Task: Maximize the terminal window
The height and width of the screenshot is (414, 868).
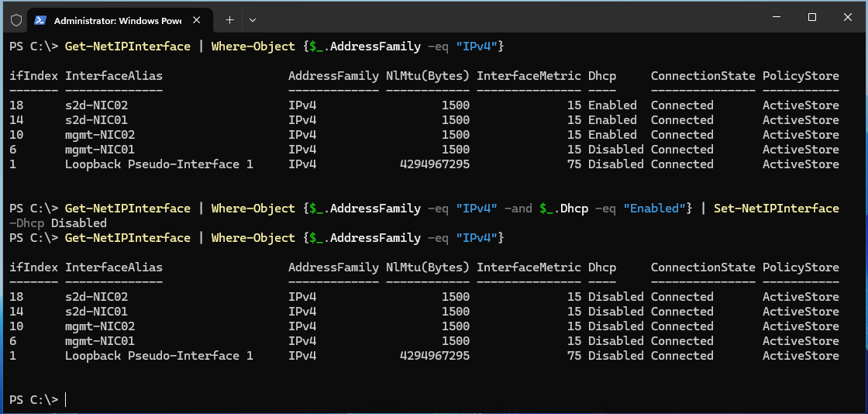Action: (811, 17)
